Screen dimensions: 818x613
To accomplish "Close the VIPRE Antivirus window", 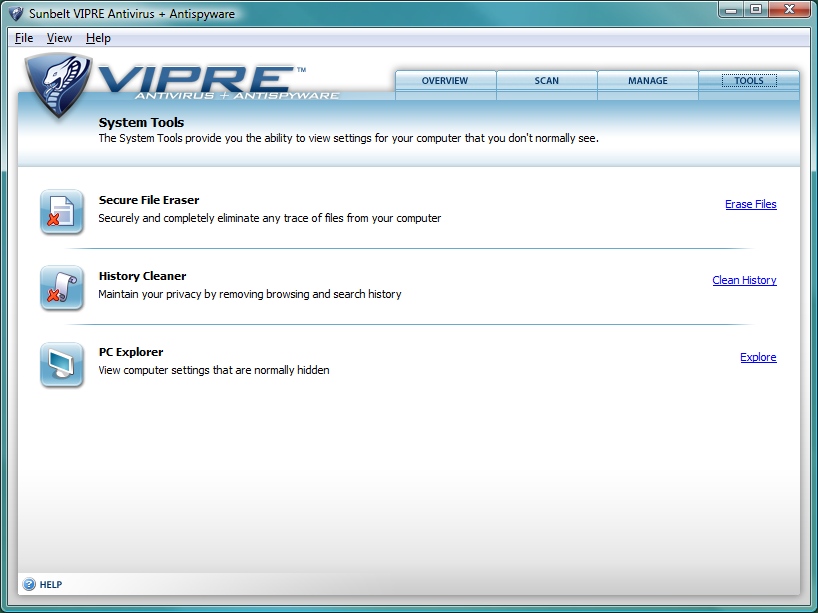I will [x=789, y=10].
